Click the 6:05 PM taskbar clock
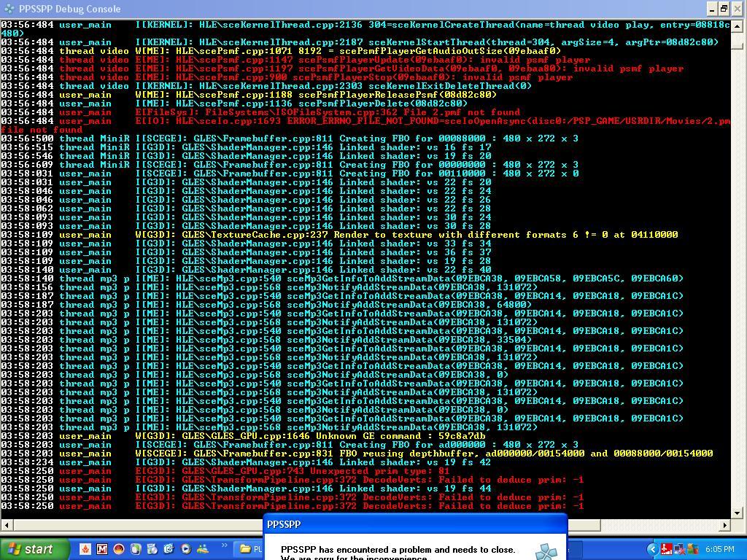Screen dimensions: 747x560 pyautogui.click(x=719, y=549)
